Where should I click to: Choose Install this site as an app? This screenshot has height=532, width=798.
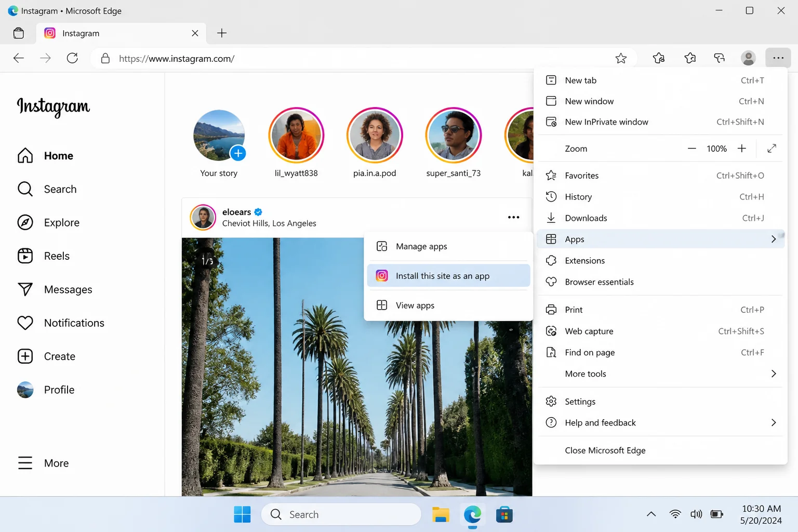click(448, 276)
